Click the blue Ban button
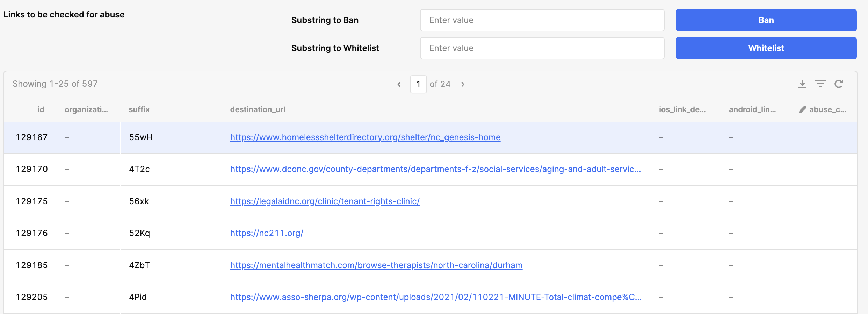The image size is (868, 314). pos(766,20)
